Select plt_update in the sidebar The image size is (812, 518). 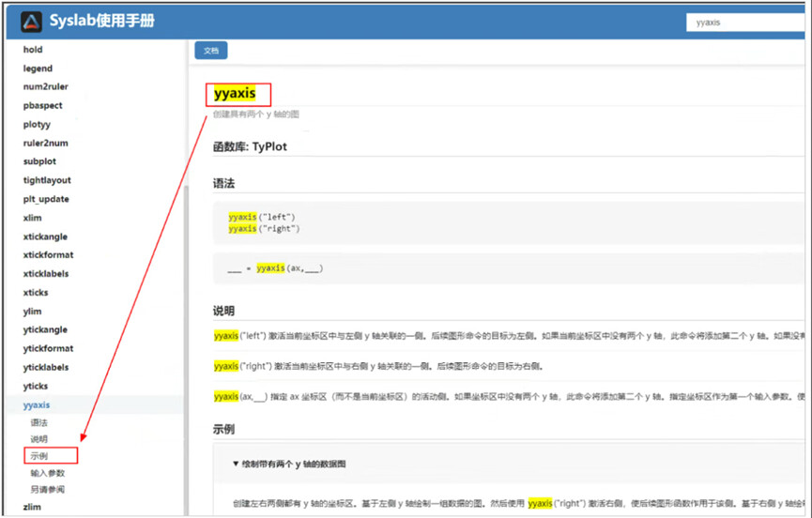point(46,199)
